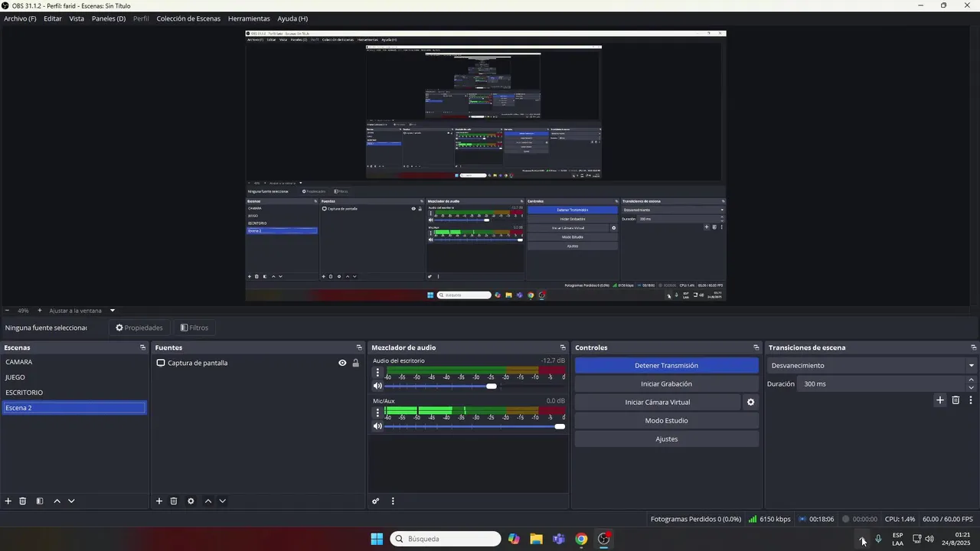Move selected source up in Fuentes
Screen dimensions: 980x551
tap(207, 501)
